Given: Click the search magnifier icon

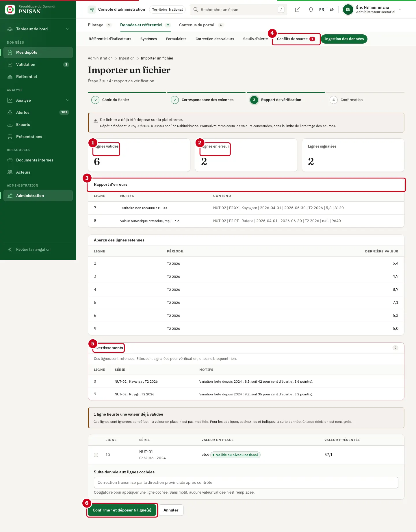Looking at the screenshot, I should point(196,10).
